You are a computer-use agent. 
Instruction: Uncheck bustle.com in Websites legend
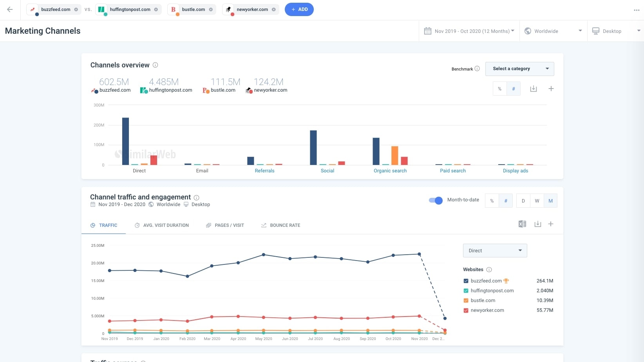tap(466, 300)
